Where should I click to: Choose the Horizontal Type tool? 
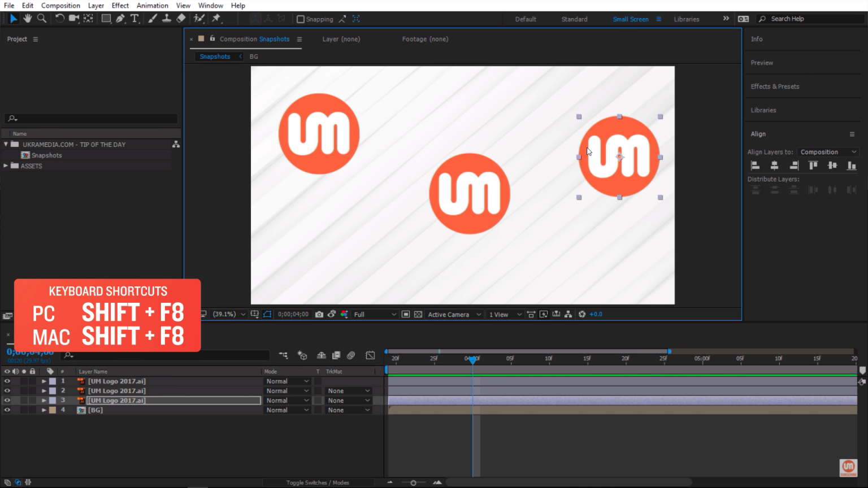[x=134, y=19]
